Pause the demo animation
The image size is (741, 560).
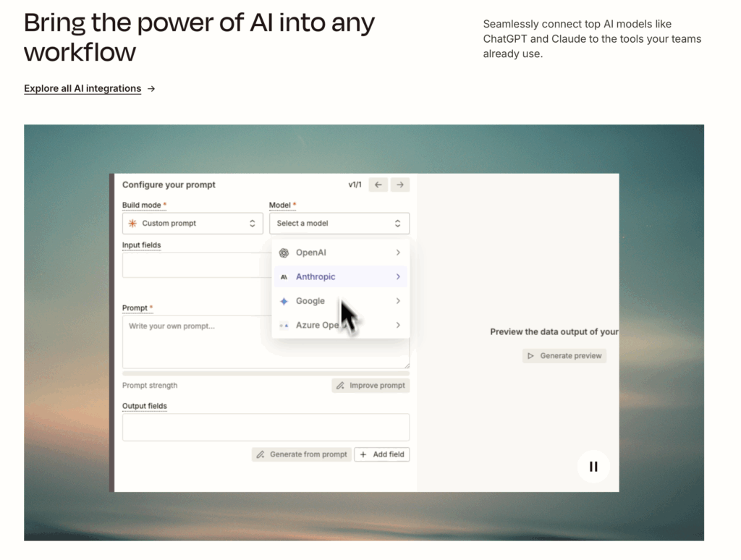[593, 467]
